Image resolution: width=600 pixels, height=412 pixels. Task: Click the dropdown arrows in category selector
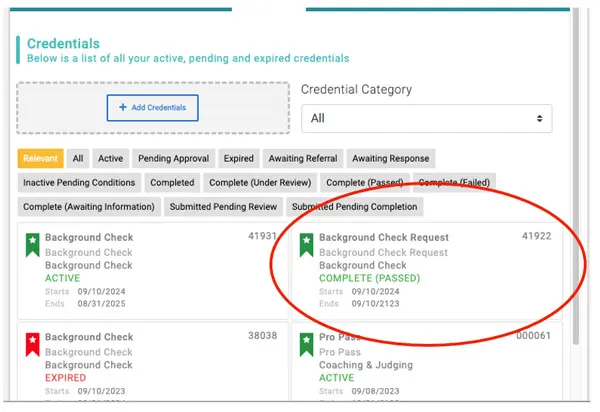(540, 118)
